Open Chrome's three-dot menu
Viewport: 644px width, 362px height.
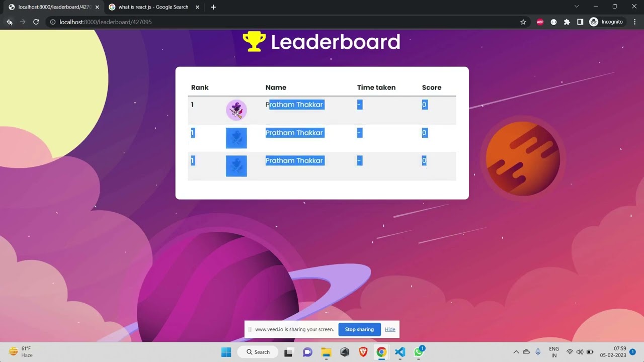click(635, 22)
